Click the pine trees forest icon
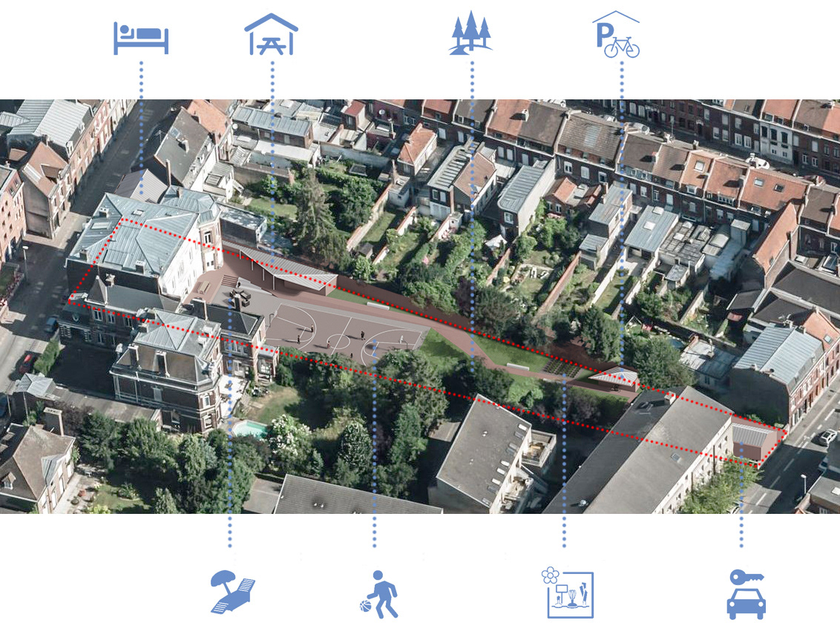 click(x=470, y=33)
